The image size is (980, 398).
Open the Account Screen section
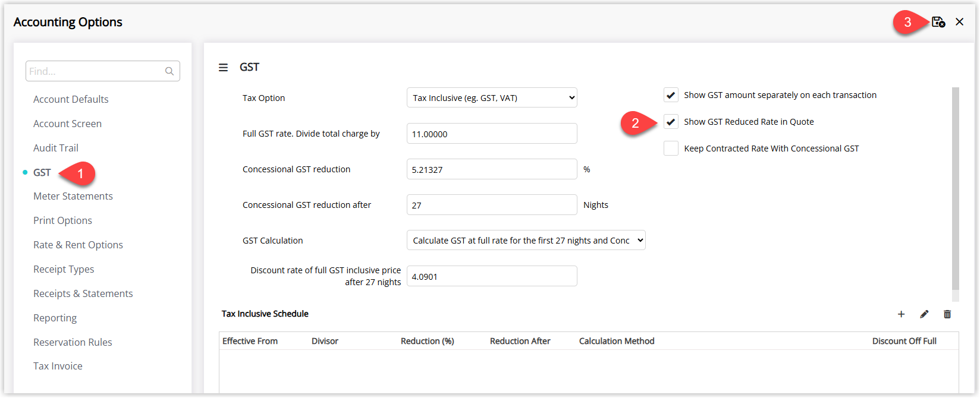[67, 124]
